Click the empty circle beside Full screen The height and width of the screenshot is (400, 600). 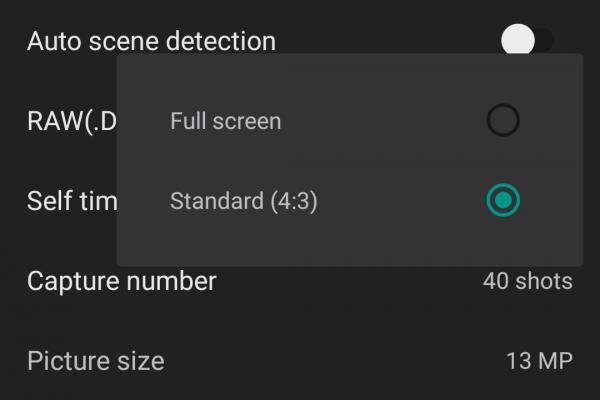point(503,121)
